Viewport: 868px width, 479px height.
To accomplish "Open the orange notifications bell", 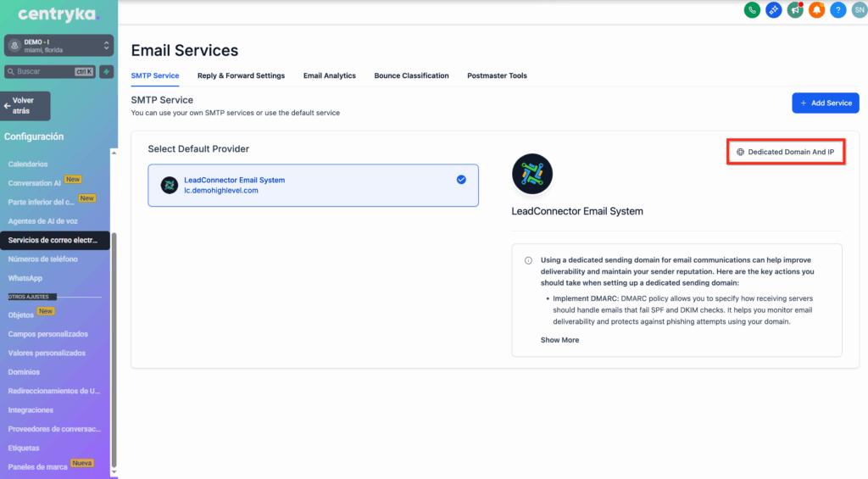I will [x=816, y=10].
